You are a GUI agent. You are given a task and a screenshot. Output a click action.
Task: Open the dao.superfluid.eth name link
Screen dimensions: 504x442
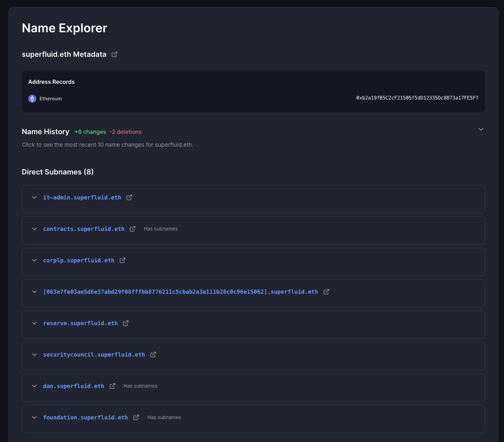[x=74, y=386]
